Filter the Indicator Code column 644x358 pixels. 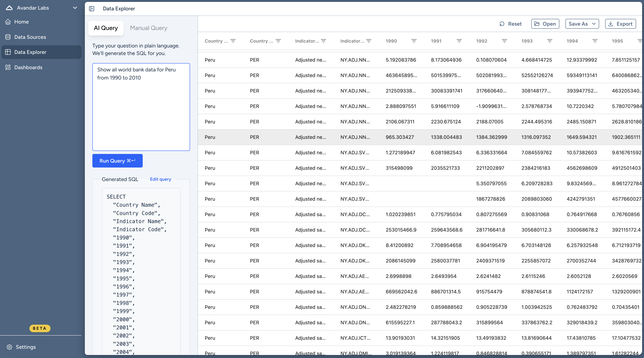click(x=369, y=41)
